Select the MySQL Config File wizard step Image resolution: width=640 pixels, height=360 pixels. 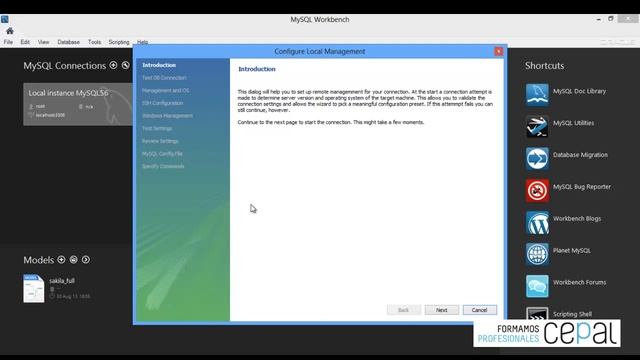tap(162, 153)
